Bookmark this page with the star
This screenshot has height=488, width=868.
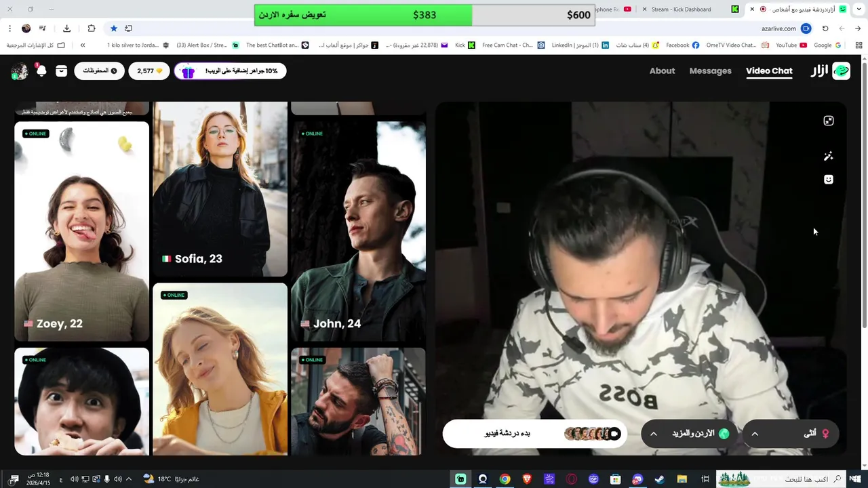point(113,28)
